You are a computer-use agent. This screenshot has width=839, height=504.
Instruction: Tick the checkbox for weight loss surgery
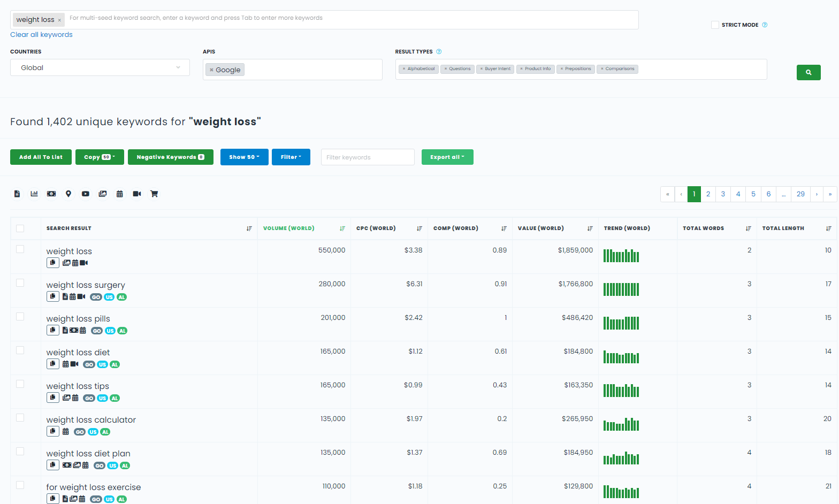[20, 282]
